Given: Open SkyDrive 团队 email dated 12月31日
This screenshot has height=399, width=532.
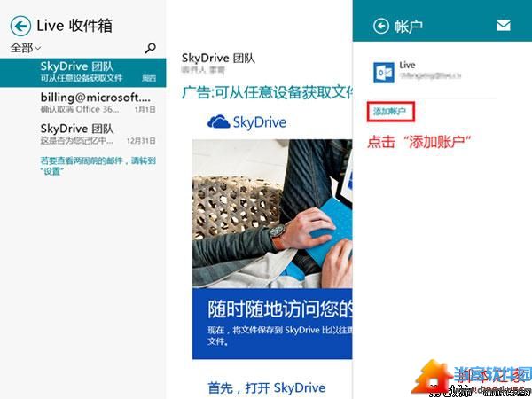Looking at the screenshot, I should pyautogui.click(x=83, y=134).
